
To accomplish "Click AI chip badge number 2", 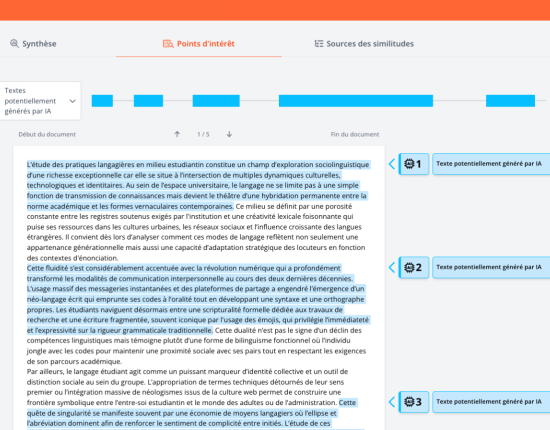I will tap(414, 267).
